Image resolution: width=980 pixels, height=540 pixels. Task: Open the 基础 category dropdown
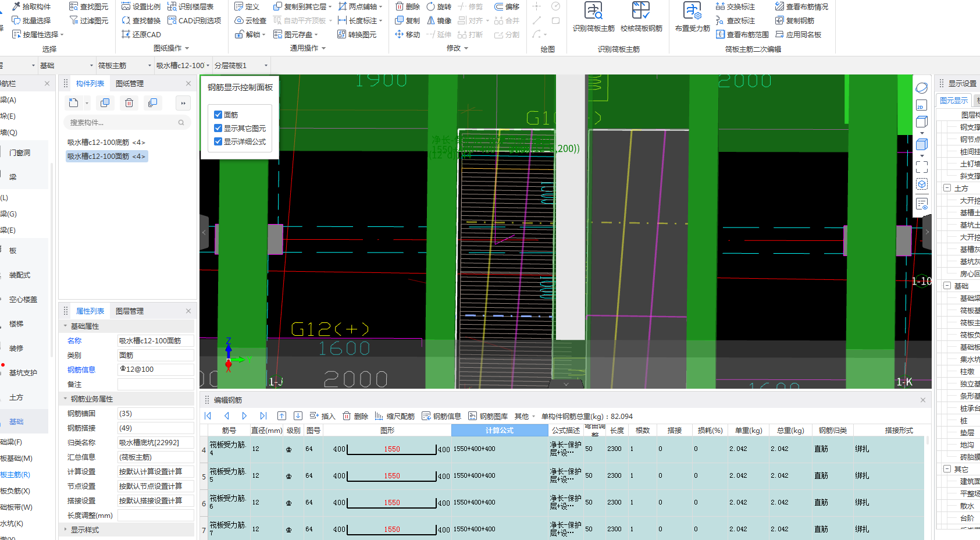pos(66,65)
